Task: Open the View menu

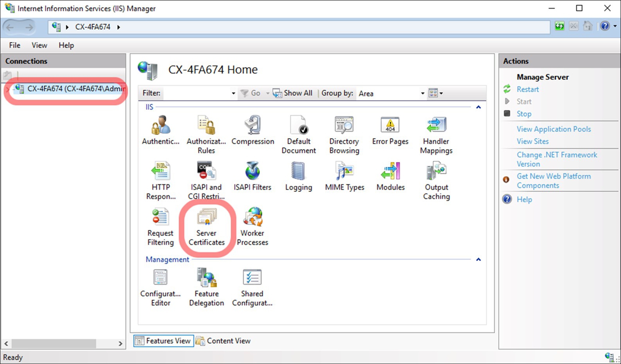Action: coord(39,45)
